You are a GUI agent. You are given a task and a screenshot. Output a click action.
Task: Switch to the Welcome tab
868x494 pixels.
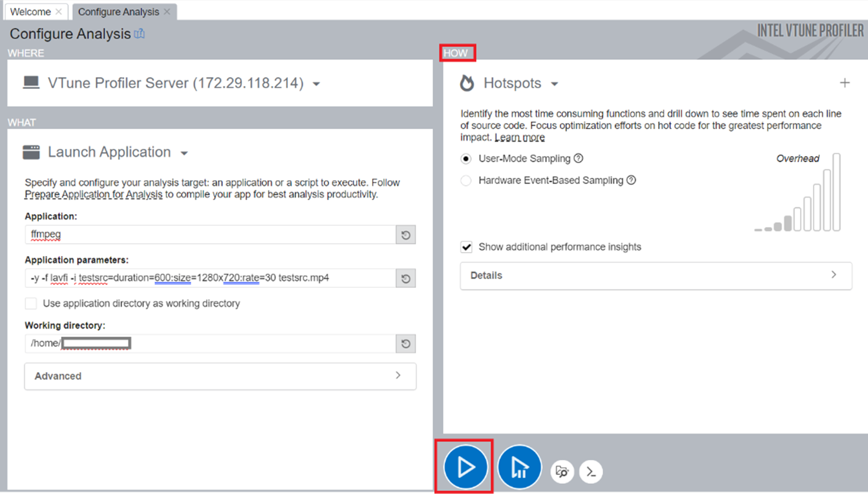coord(30,12)
